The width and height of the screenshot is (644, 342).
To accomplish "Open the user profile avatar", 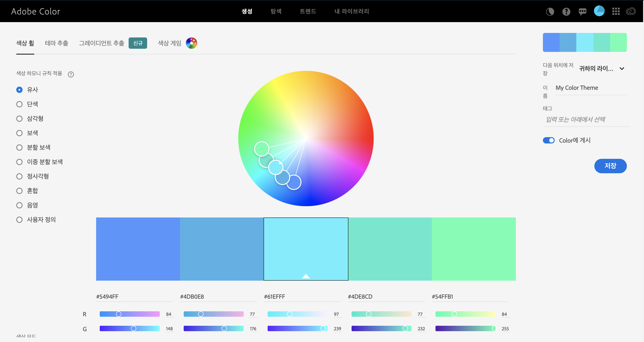I will point(599,11).
